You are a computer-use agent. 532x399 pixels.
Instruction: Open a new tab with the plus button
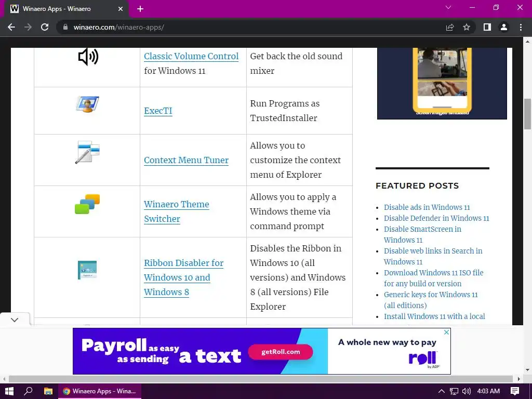point(140,9)
